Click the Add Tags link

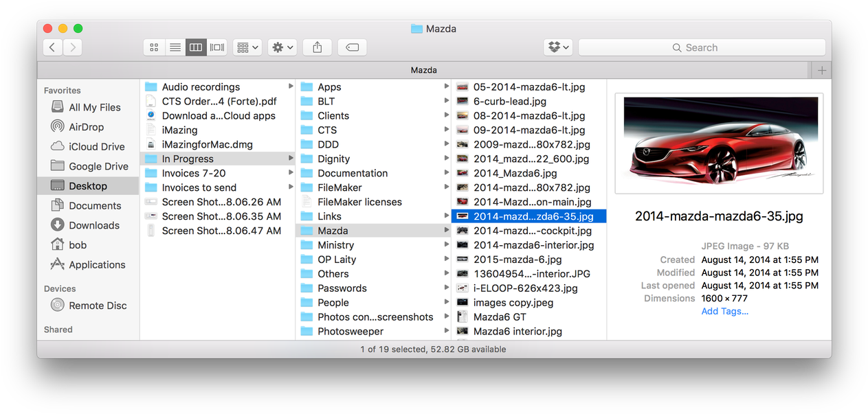pyautogui.click(x=724, y=312)
